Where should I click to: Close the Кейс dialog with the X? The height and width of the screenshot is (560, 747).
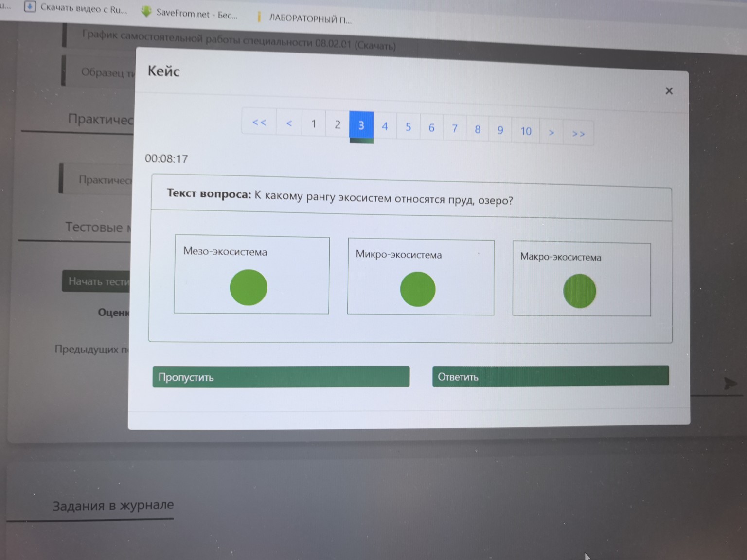tap(669, 91)
